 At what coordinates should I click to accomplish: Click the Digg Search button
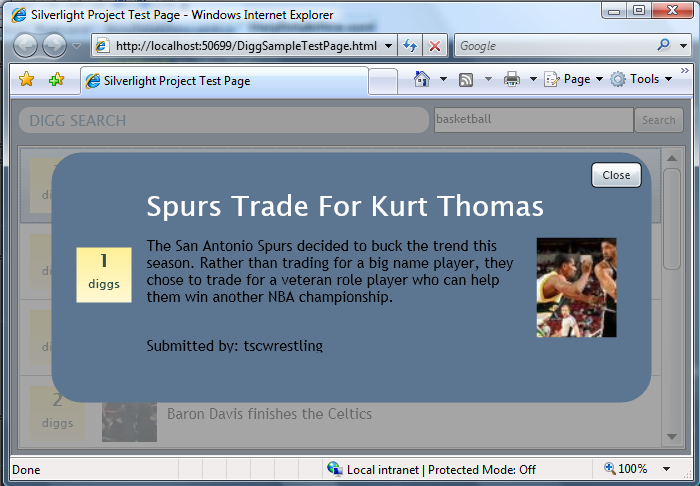click(x=659, y=120)
